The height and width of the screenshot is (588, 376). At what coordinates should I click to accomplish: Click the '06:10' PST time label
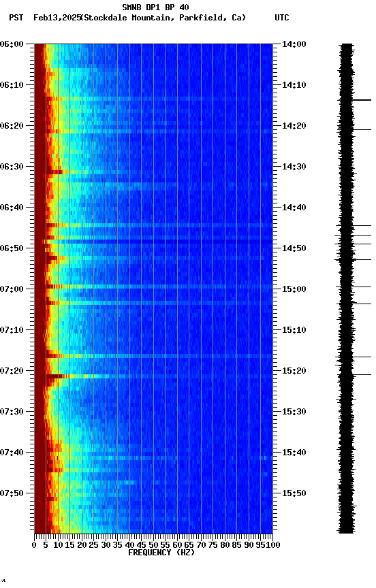12,85
